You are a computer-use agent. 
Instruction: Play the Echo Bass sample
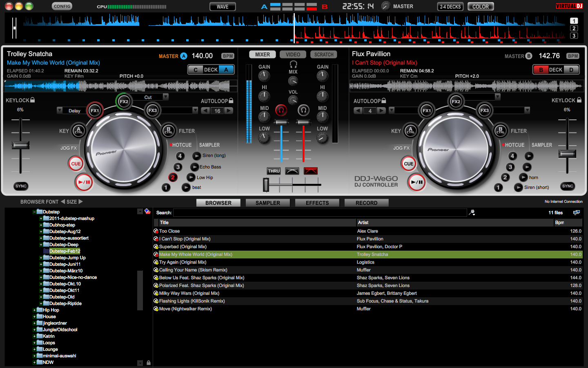195,167
